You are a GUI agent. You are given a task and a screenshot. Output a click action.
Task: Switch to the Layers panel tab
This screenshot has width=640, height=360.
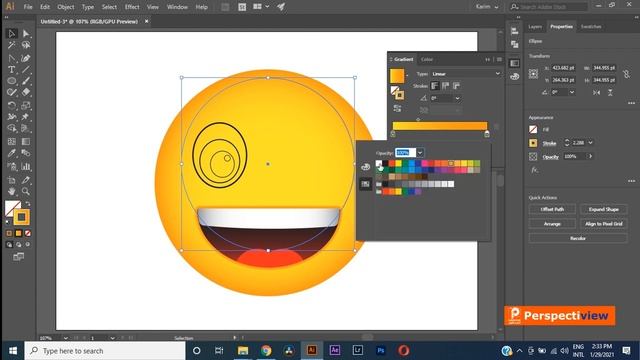click(535, 27)
